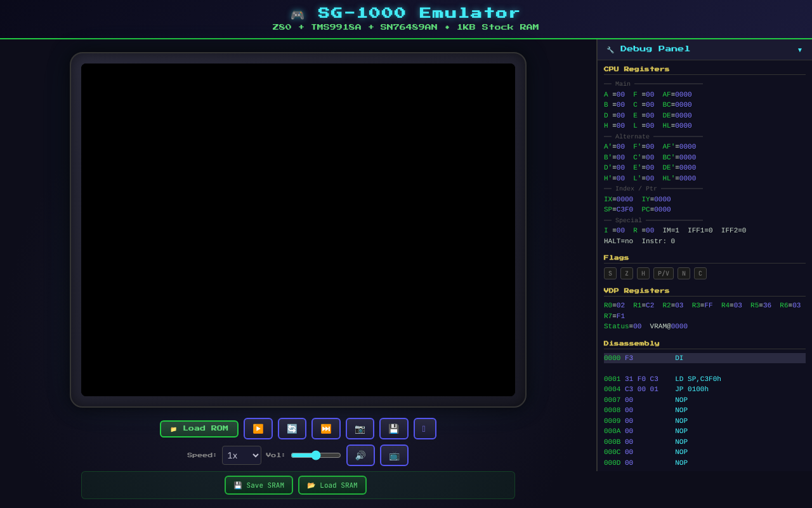
Task: Click the Debug Panel header title
Action: click(655, 49)
